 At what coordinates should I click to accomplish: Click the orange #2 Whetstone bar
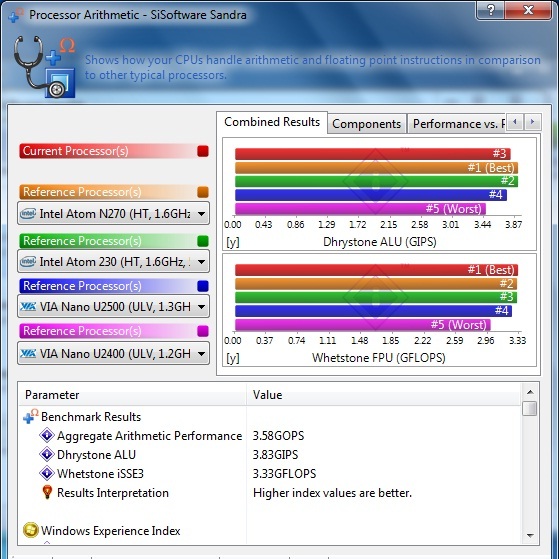click(x=376, y=284)
